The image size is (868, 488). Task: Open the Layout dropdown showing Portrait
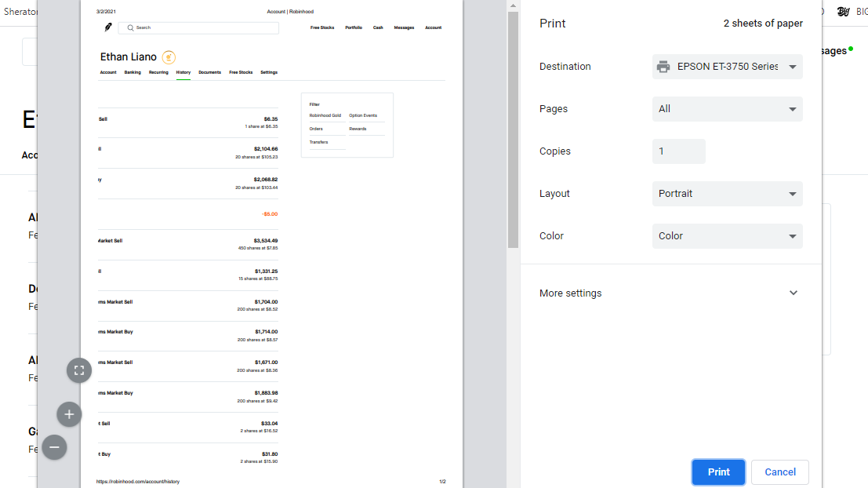(728, 194)
